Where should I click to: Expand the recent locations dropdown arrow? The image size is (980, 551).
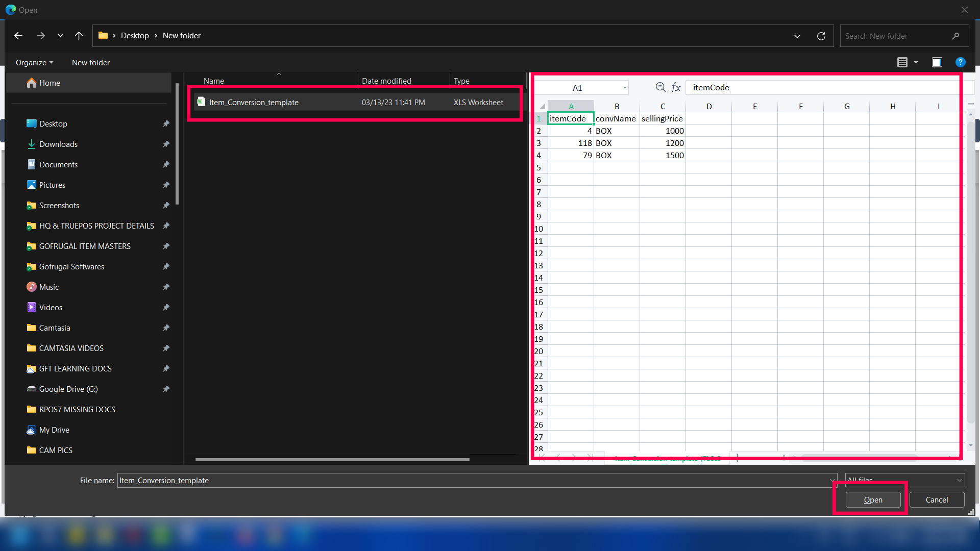point(60,36)
